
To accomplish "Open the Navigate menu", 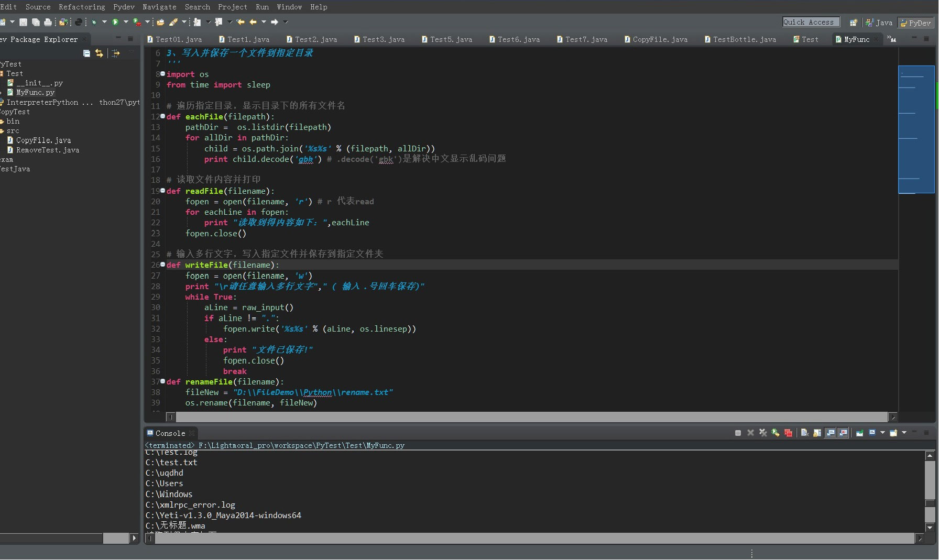I will (159, 7).
